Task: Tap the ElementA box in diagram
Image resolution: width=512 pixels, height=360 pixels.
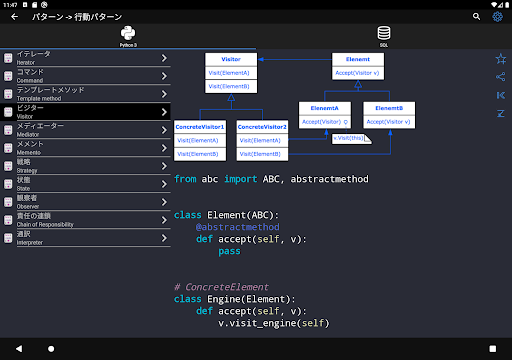Action: point(325,115)
